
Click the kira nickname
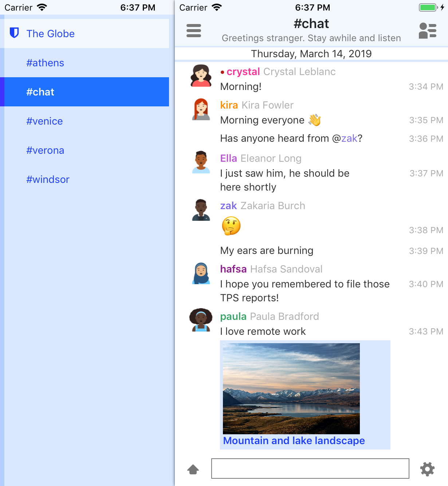(229, 105)
